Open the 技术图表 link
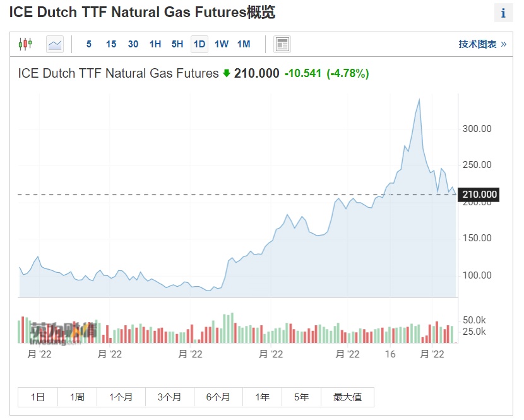524x420 pixels. (482, 44)
